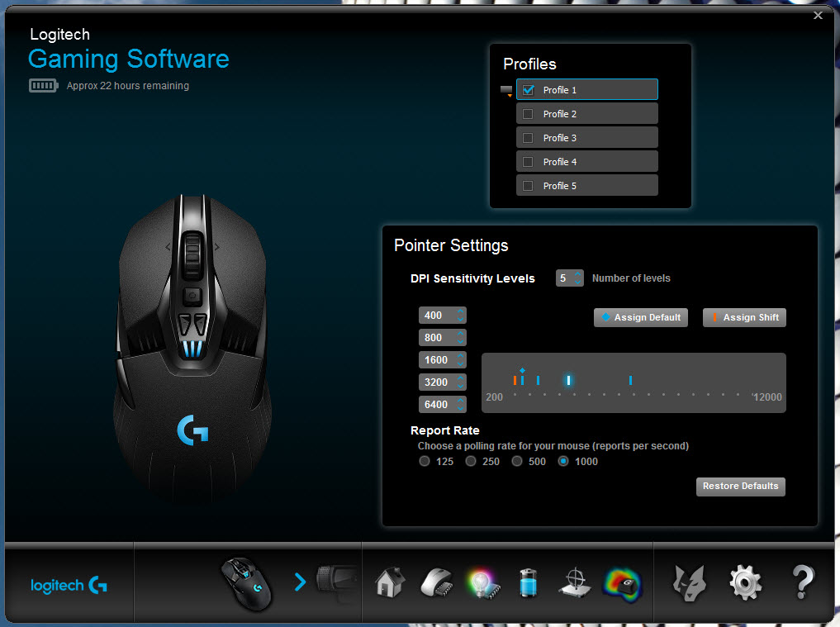Open the battery settings icon
840x627 pixels.
point(529,583)
